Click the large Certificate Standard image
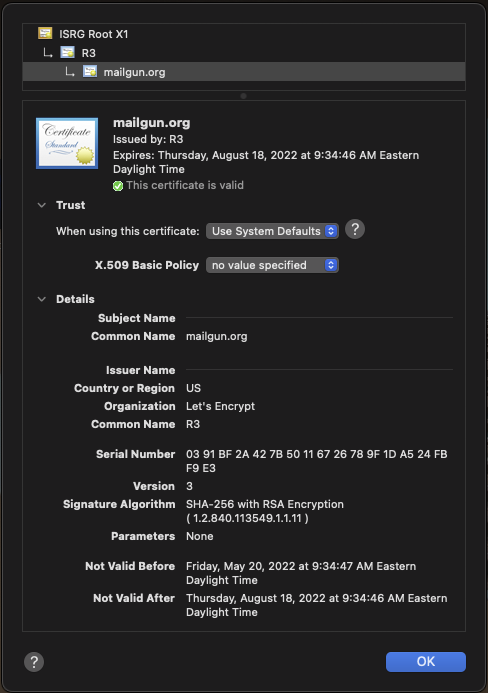488x693 pixels. point(67,143)
